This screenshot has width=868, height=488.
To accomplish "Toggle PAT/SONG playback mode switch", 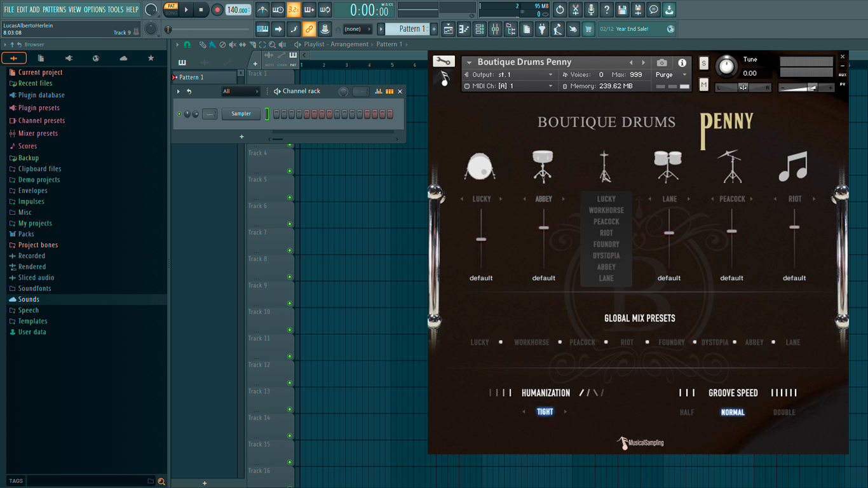I will click(x=171, y=10).
